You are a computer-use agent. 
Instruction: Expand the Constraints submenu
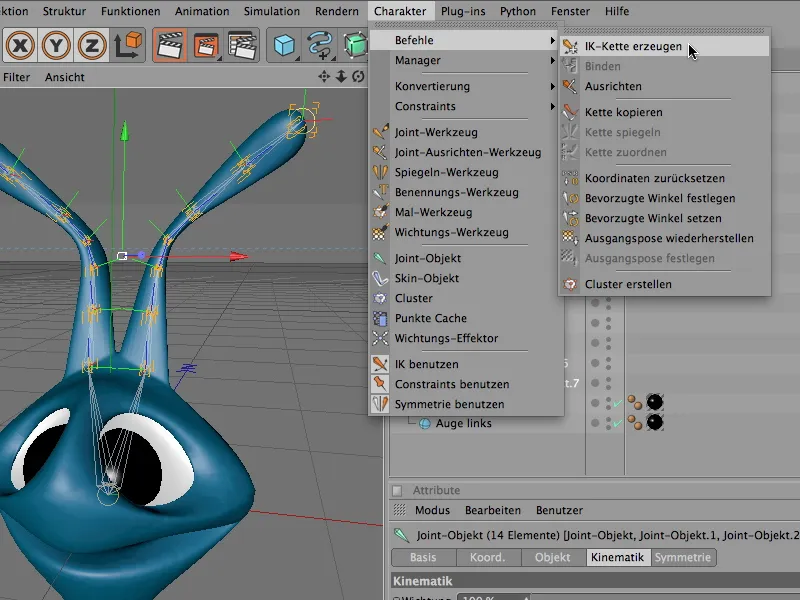tap(466, 106)
